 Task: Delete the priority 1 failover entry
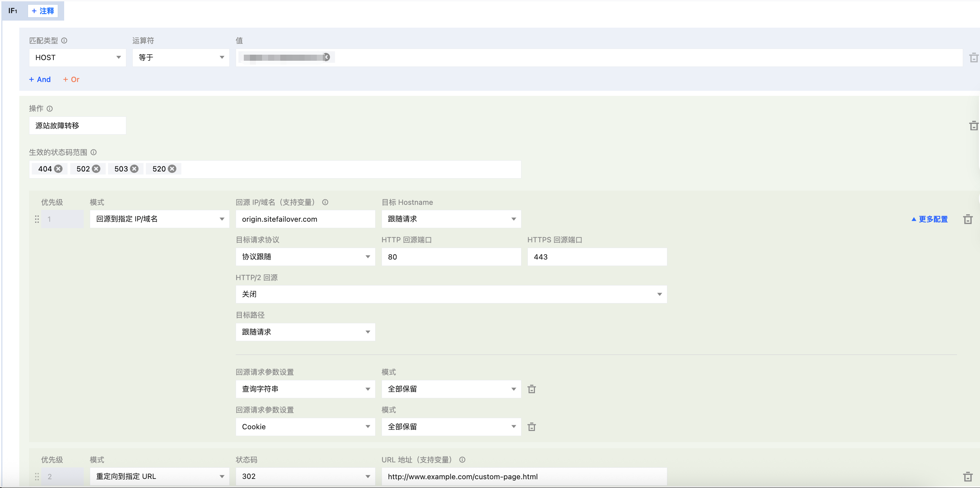(968, 219)
